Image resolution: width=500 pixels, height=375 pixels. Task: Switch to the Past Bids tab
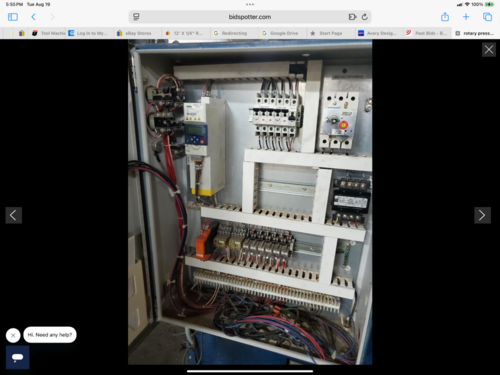[x=427, y=33]
